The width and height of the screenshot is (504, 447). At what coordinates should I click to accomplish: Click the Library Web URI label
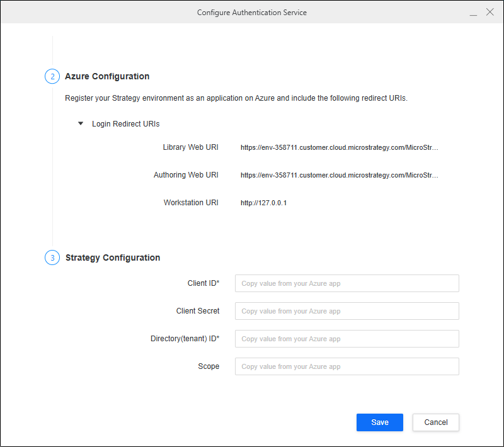(x=190, y=147)
